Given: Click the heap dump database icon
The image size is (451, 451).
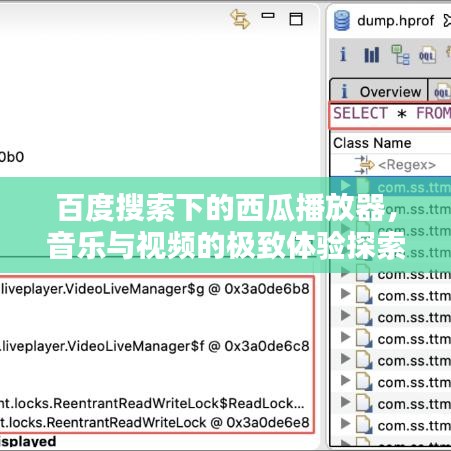Looking at the screenshot, I should (x=342, y=20).
